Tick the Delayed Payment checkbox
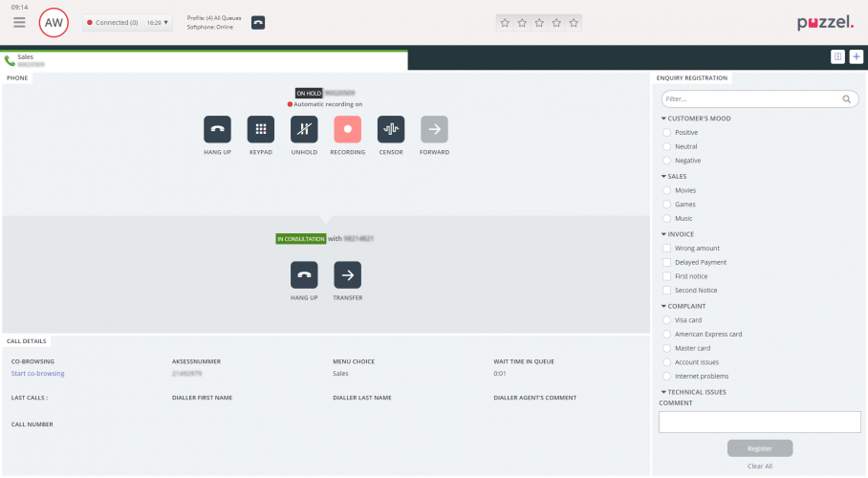868x478 pixels. click(x=666, y=262)
